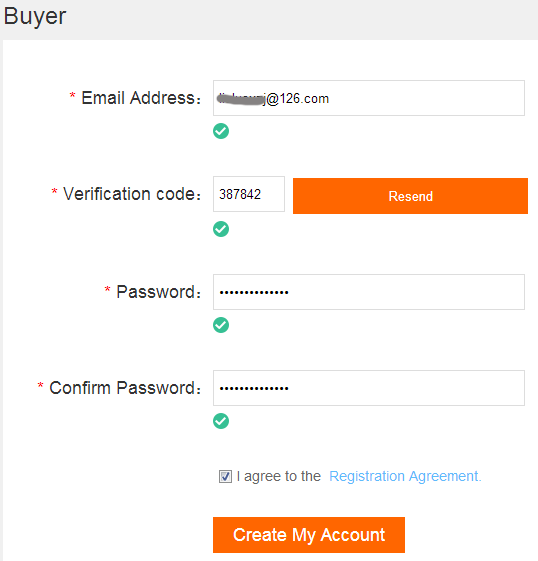This screenshot has height=561, width=538.
Task: Focus the Email Address input field
Action: click(x=369, y=98)
